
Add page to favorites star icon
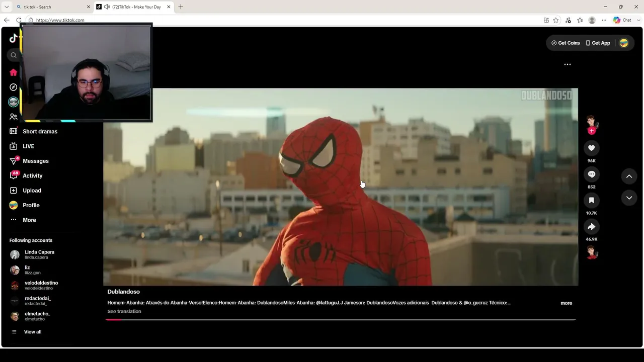pyautogui.click(x=556, y=20)
